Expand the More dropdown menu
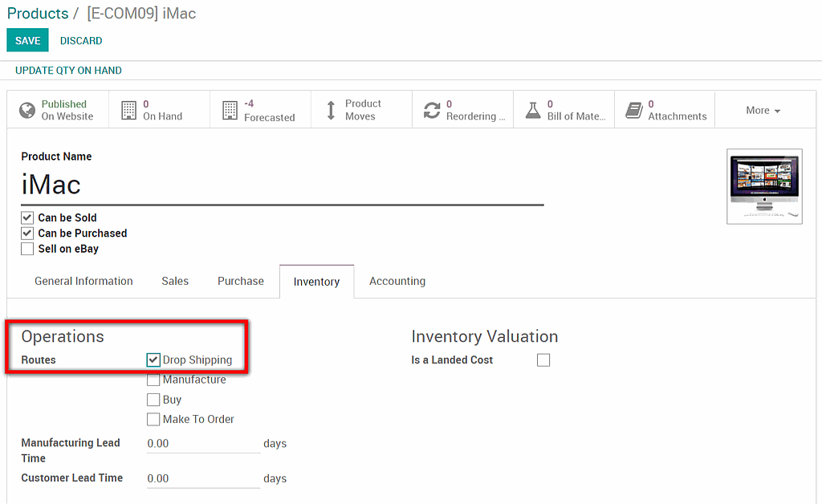 point(763,111)
